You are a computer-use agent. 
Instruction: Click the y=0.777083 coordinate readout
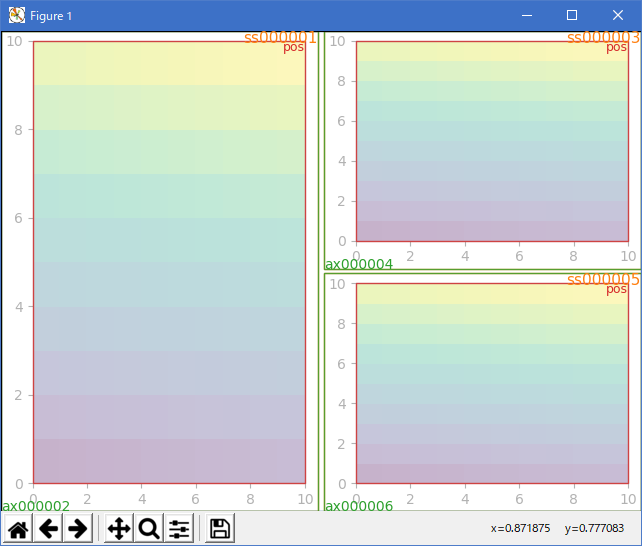point(594,528)
